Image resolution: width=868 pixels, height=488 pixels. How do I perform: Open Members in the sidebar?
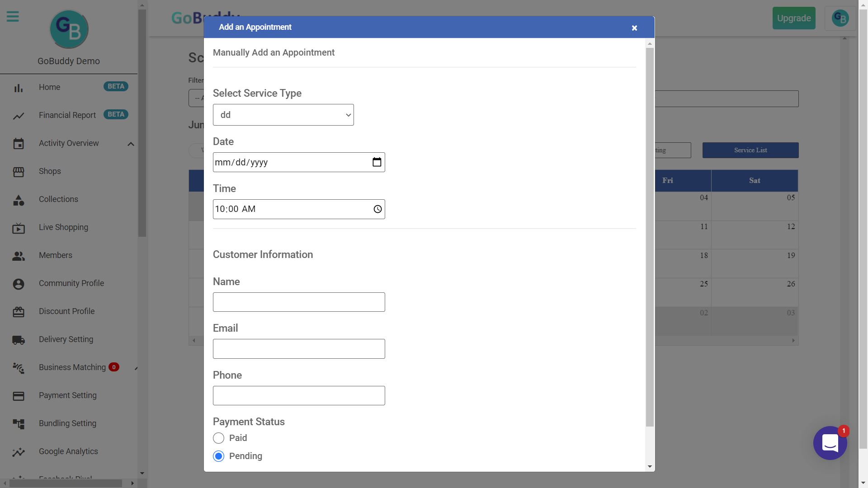pyautogui.click(x=56, y=255)
